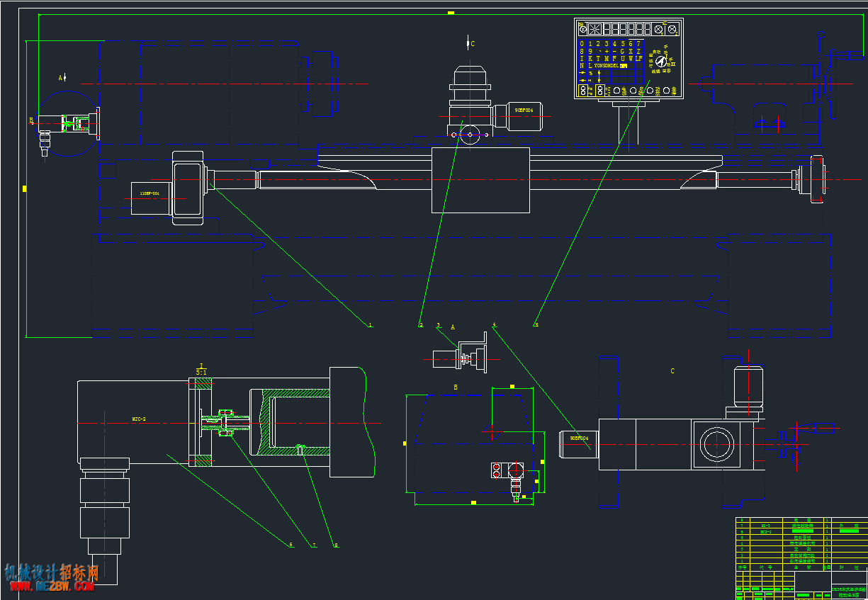Select the LF key on the keypad
Screen dimensions: 868x600
click(x=639, y=59)
